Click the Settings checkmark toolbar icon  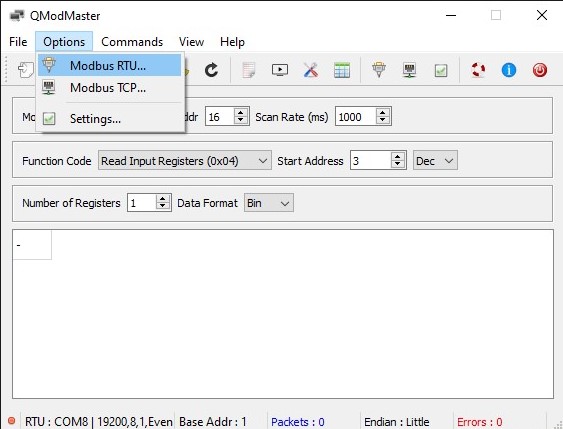click(x=441, y=70)
